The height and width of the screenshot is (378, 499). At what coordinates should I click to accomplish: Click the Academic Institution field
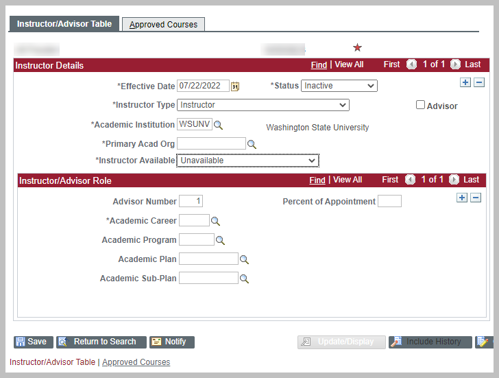click(195, 124)
